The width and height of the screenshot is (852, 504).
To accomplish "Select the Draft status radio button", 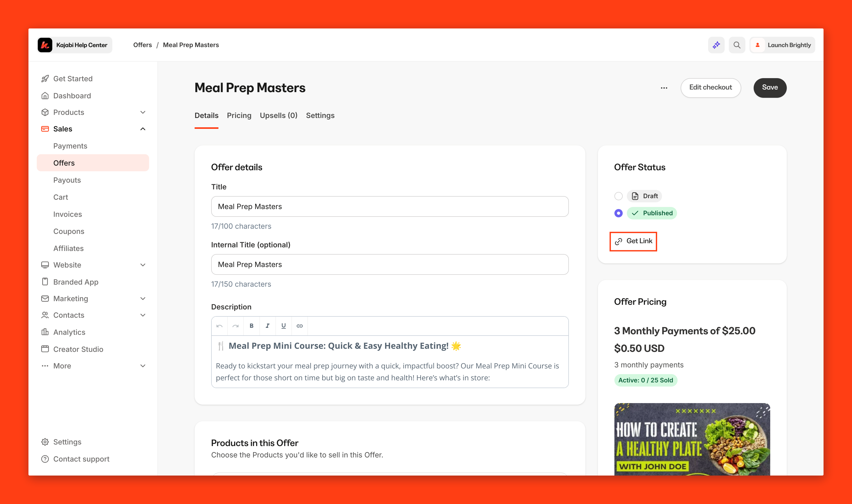I will click(x=618, y=196).
